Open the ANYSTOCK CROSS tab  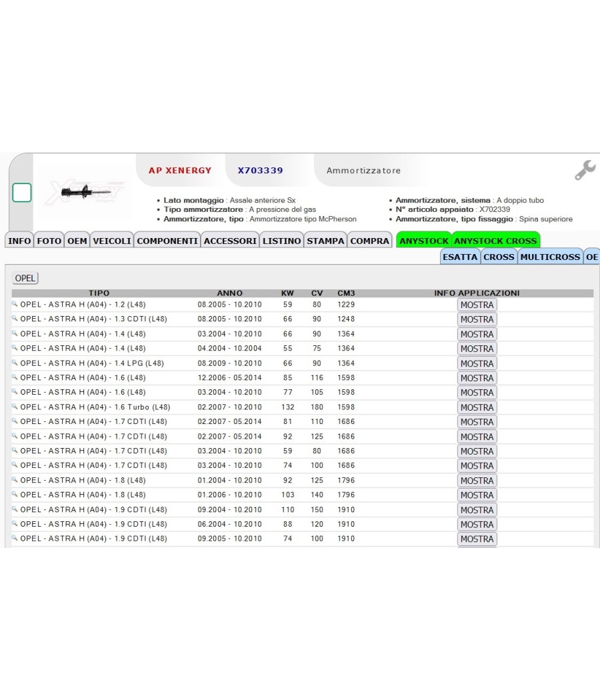[495, 241]
